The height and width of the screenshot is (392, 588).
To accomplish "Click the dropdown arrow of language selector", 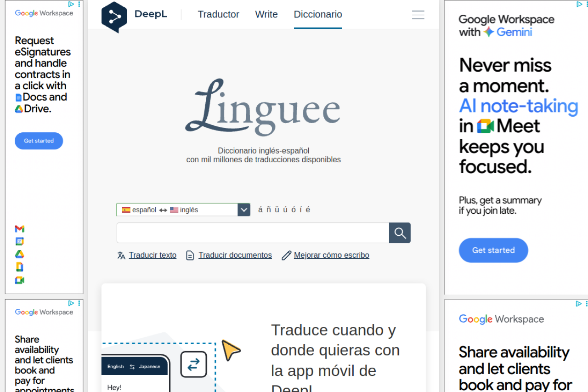I will (x=244, y=210).
